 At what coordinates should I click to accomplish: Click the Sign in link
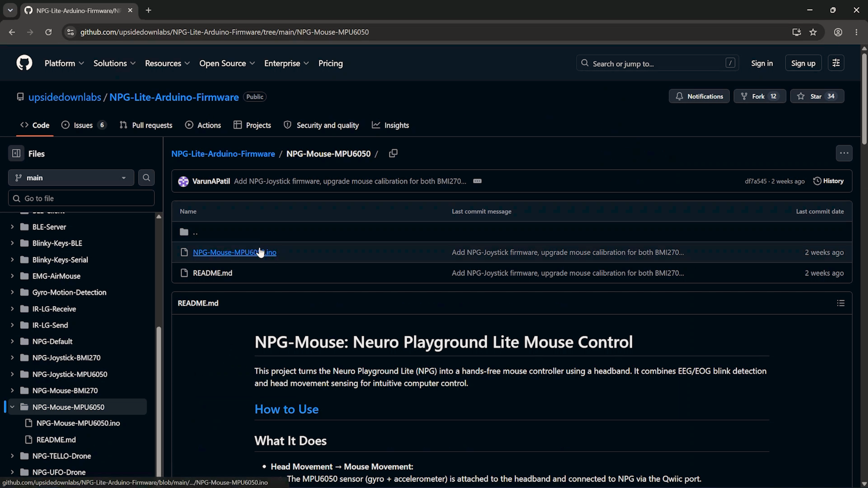pyautogui.click(x=762, y=63)
